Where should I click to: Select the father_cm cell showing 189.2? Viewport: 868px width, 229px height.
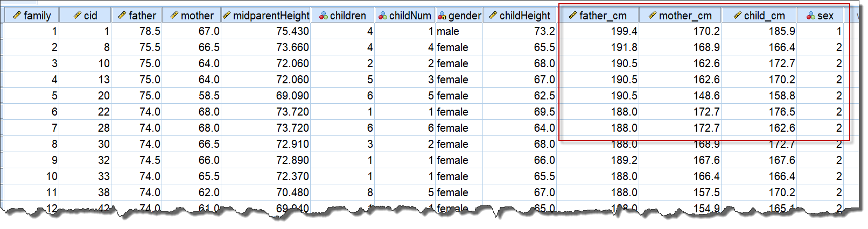point(598,160)
